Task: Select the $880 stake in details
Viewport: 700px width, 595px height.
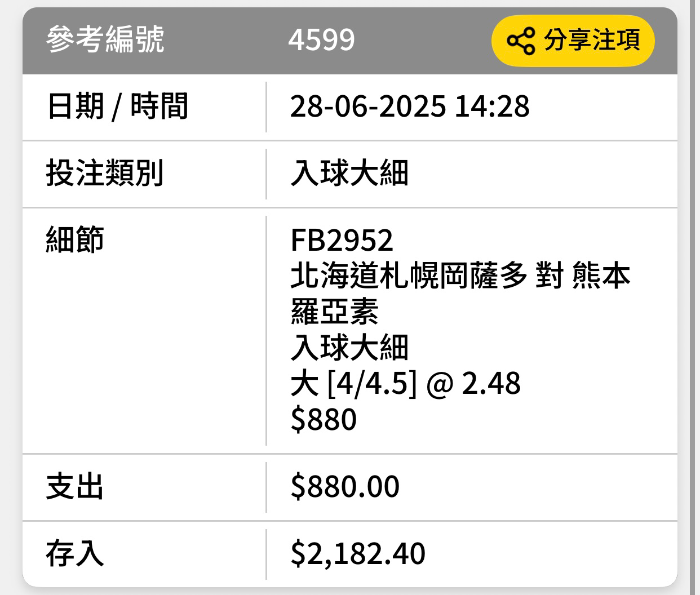Action: 324,419
